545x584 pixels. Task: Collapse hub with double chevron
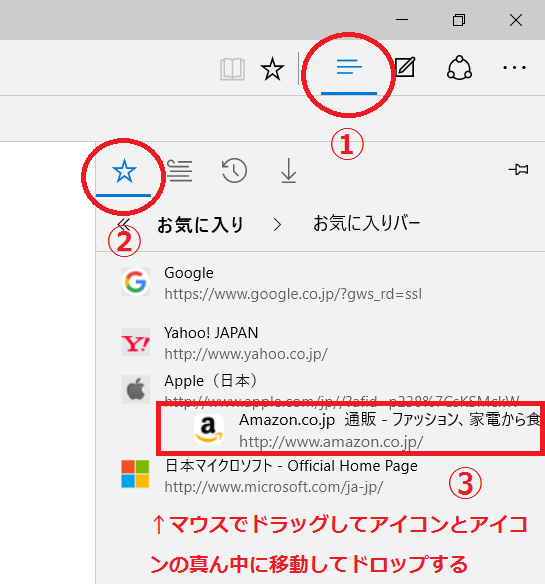coord(124,225)
